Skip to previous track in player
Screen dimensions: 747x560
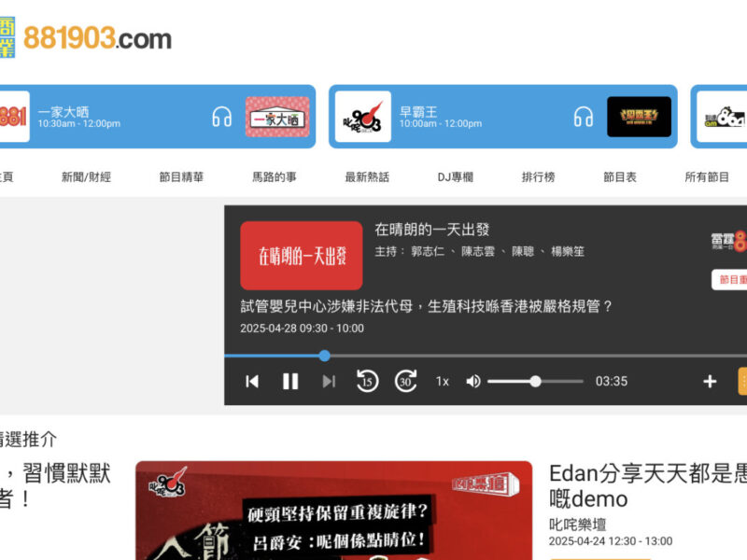(252, 381)
